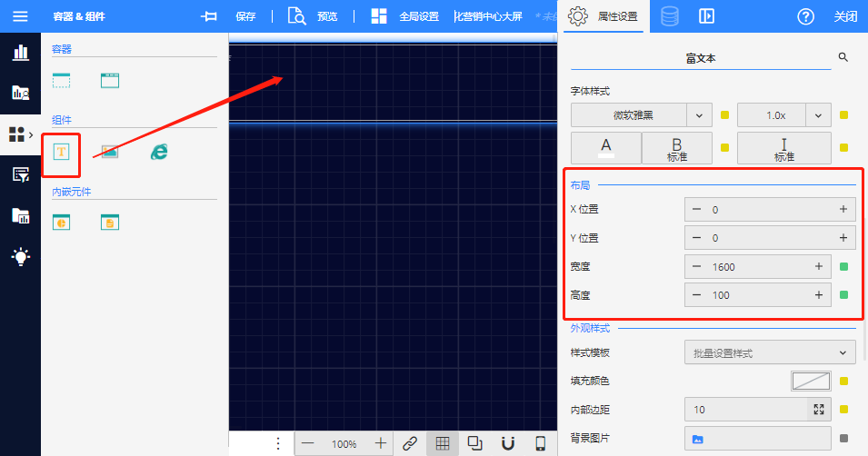
Task: Open 全局设置 in the top bar
Action: click(406, 16)
